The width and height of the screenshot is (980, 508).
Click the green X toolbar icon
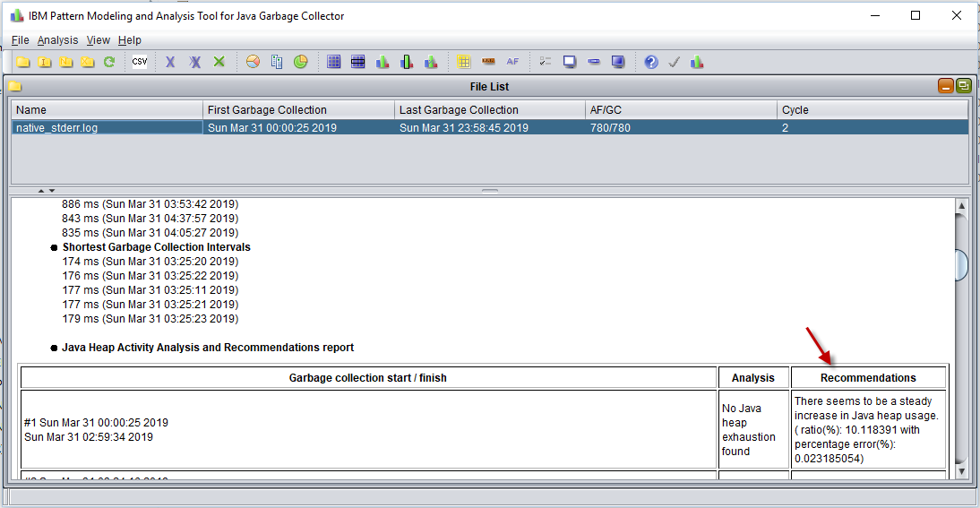(x=219, y=62)
